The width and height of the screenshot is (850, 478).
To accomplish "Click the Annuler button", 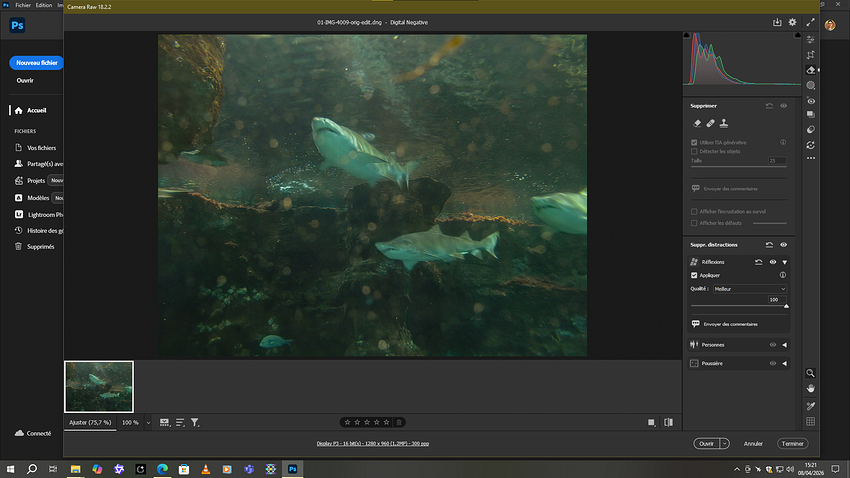I will [753, 443].
